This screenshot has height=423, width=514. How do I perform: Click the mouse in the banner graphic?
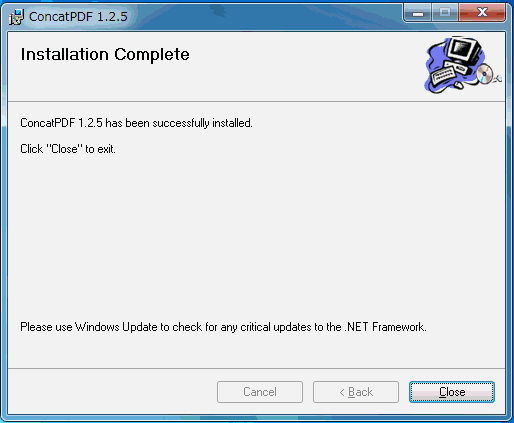tap(459, 86)
